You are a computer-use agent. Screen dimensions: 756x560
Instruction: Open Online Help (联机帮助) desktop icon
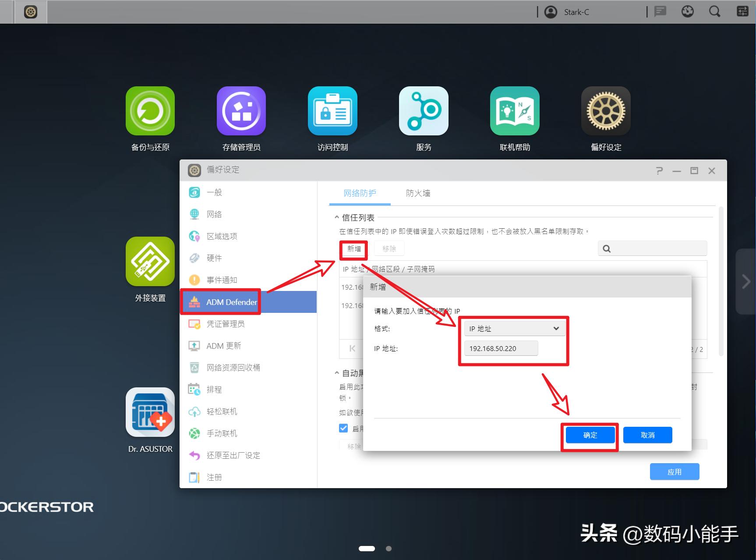[515, 111]
